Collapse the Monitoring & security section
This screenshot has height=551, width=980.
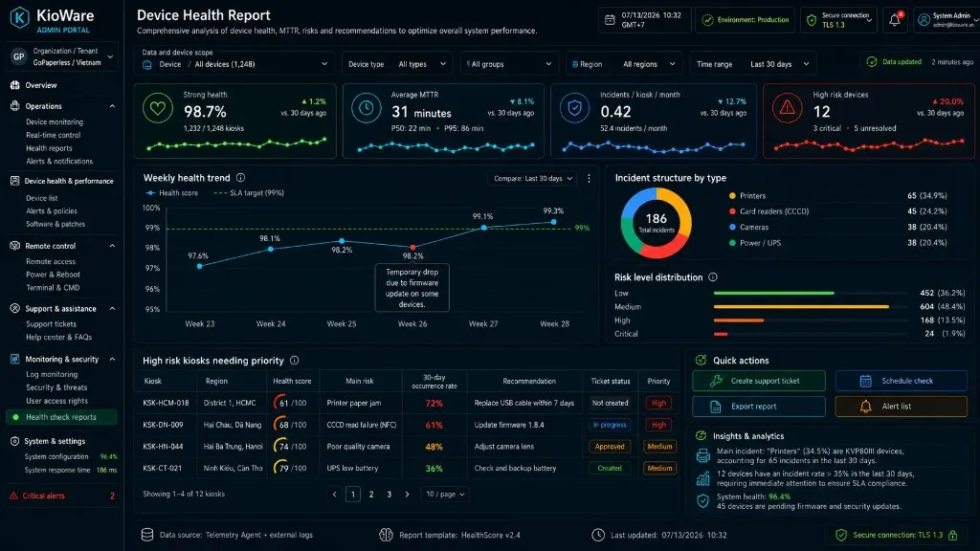(112, 360)
